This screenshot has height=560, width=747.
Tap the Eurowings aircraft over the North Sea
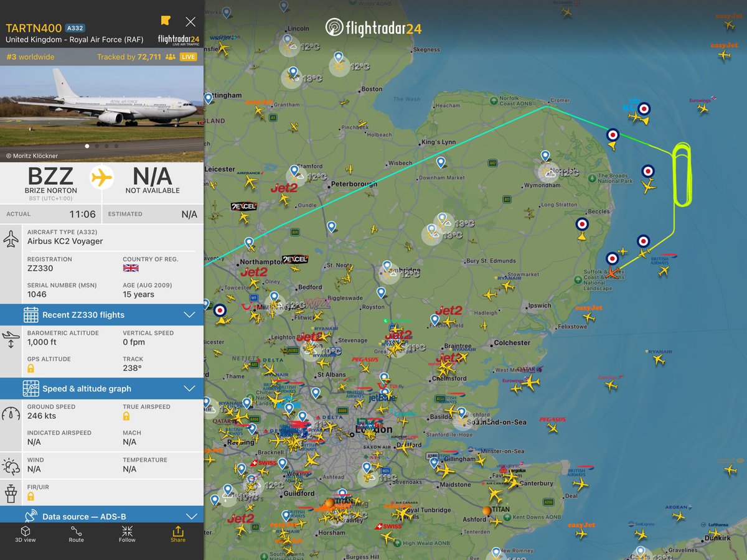[x=703, y=109]
